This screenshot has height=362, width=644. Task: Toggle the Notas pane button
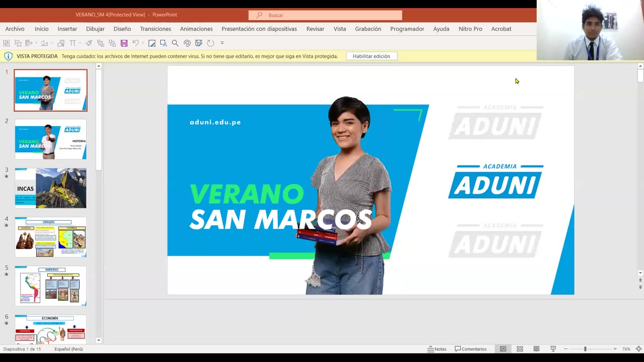pyautogui.click(x=437, y=349)
